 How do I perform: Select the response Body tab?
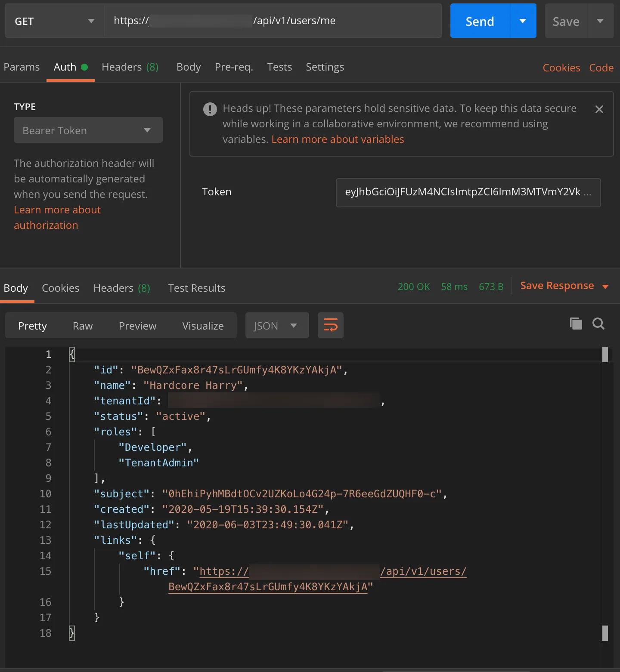click(16, 288)
